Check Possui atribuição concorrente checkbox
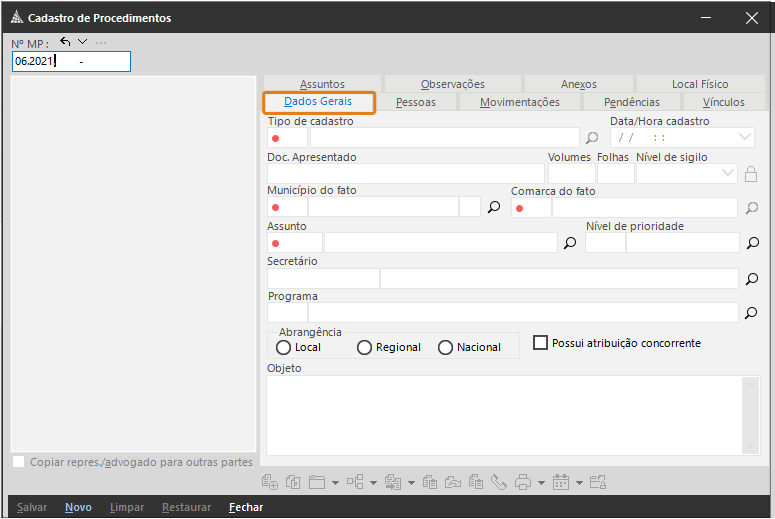Image resolution: width=775 pixels, height=519 pixels. (540, 343)
